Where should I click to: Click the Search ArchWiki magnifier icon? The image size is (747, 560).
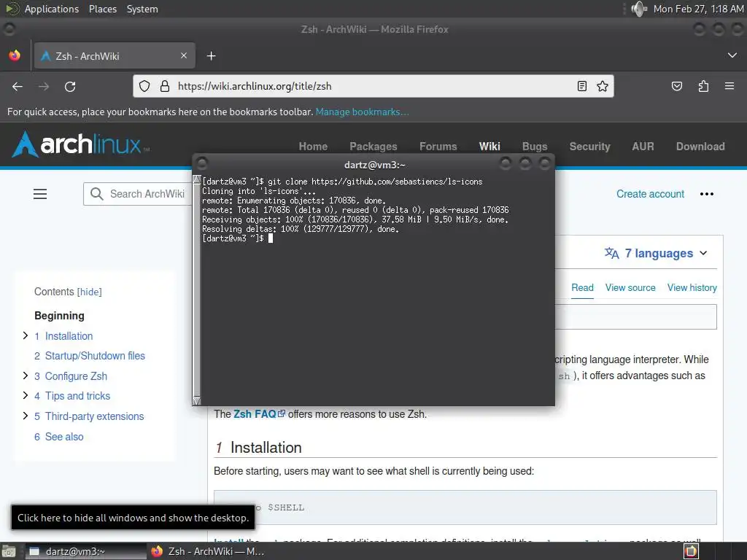(x=97, y=194)
